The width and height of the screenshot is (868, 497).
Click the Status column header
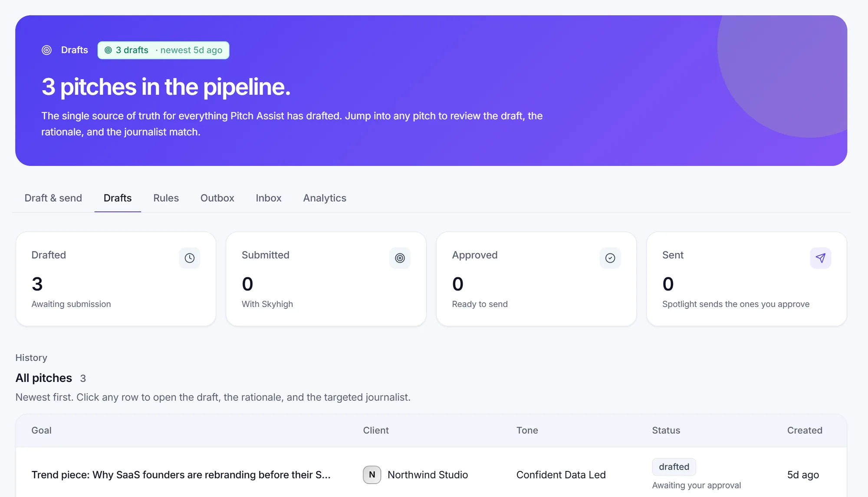point(666,430)
